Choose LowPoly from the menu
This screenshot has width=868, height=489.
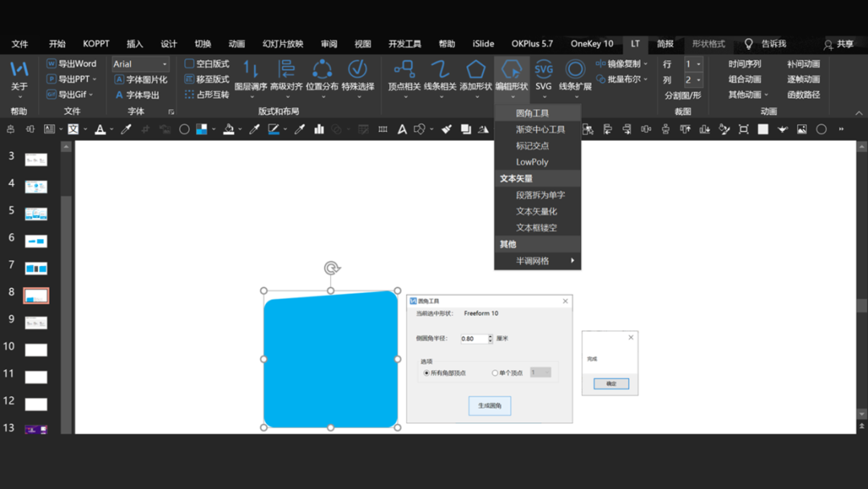coord(538,162)
